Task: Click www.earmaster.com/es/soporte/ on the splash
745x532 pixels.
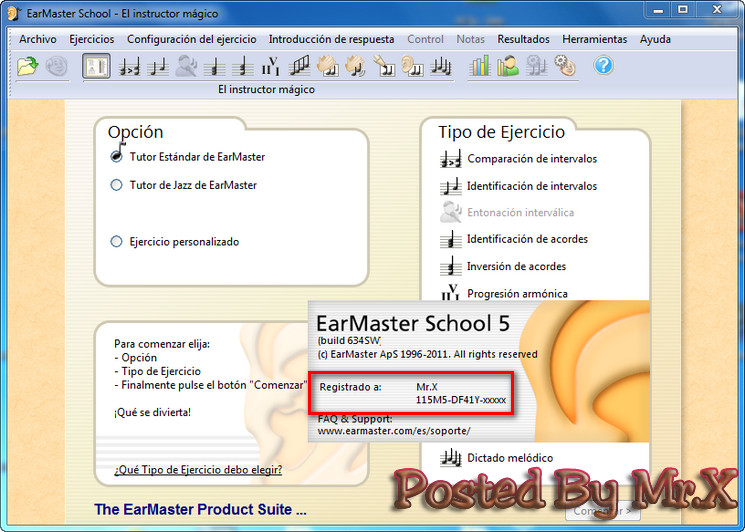Action: 394,431
